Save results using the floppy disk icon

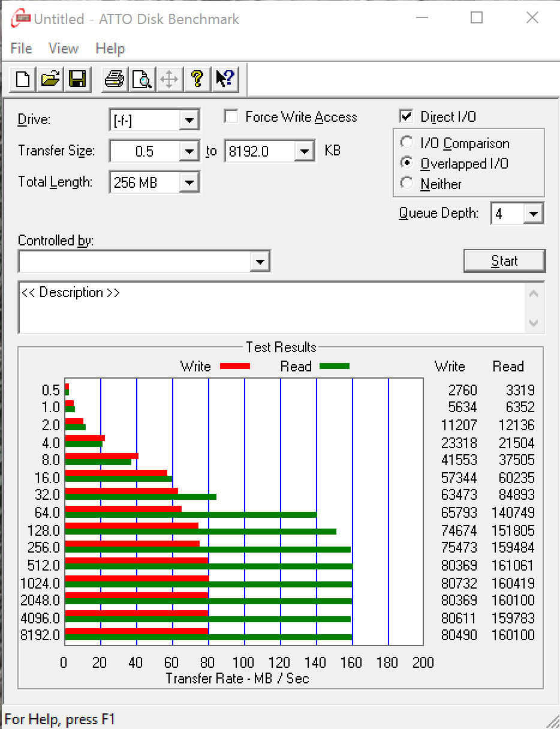78,79
